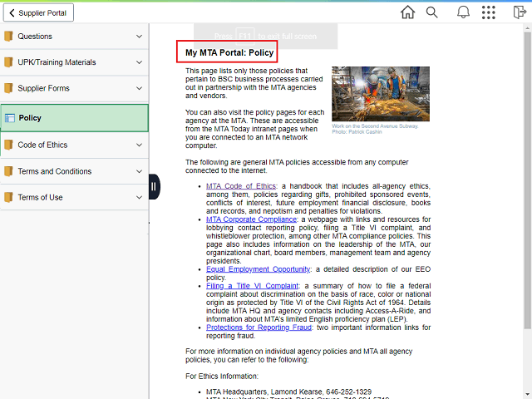
Task: Select the Supplier Forms menu item
Action: tap(74, 88)
